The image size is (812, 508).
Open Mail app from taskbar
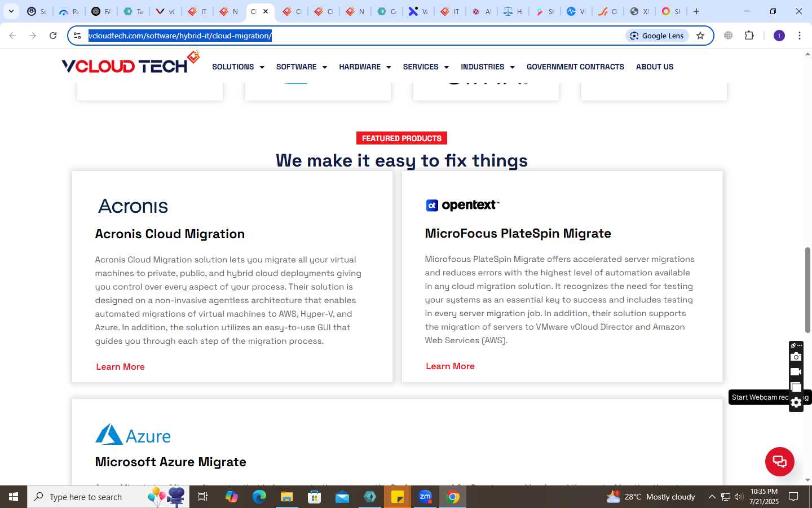pos(342,497)
